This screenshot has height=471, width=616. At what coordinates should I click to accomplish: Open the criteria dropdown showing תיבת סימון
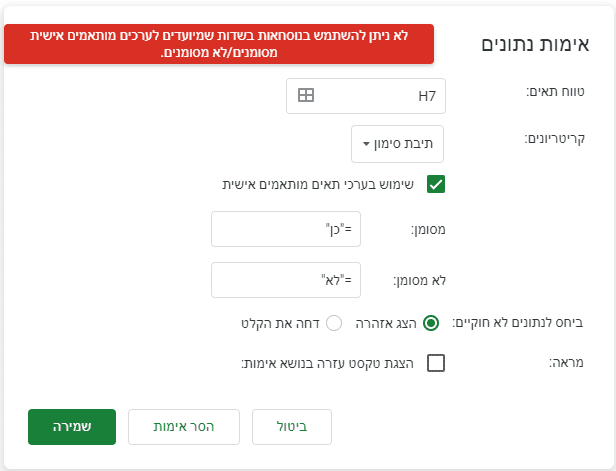click(398, 144)
